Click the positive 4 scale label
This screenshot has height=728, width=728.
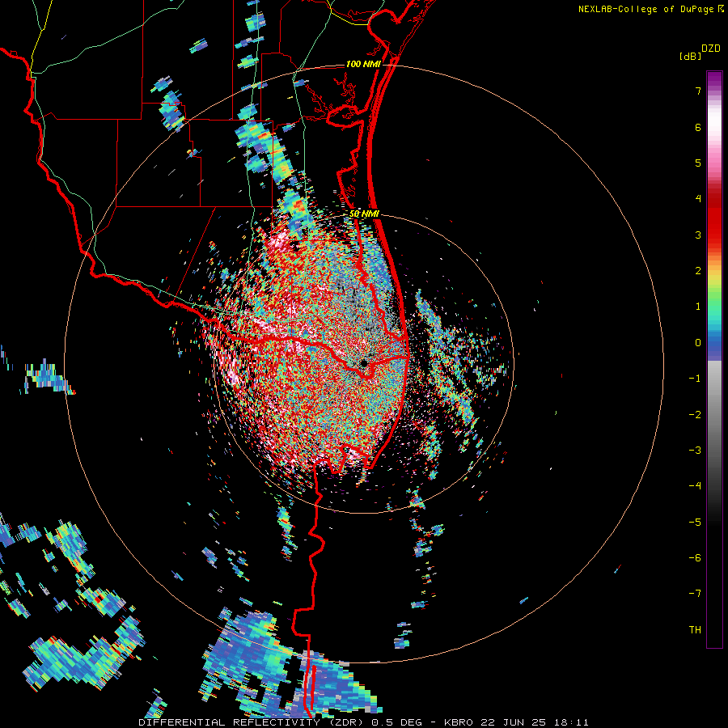pos(698,199)
